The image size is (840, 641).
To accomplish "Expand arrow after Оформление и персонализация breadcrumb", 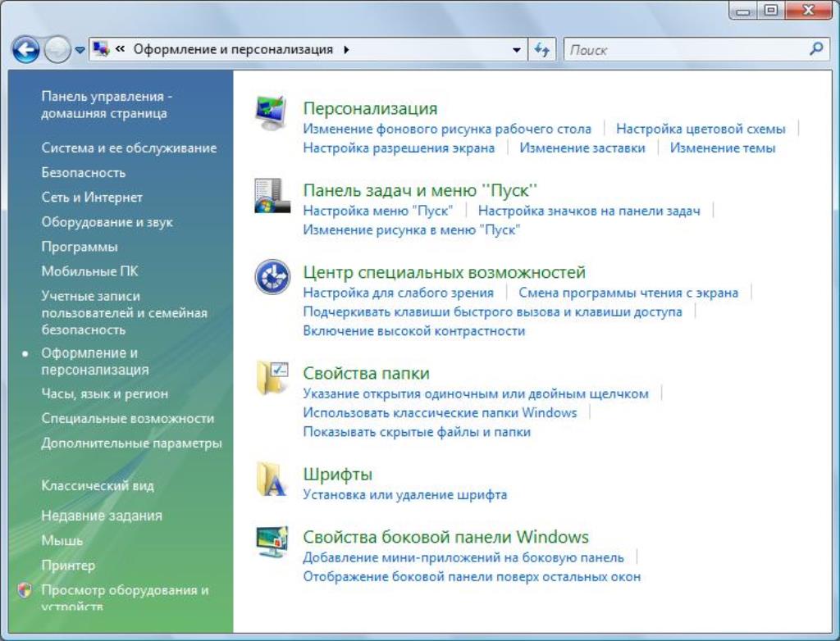I will point(347,50).
